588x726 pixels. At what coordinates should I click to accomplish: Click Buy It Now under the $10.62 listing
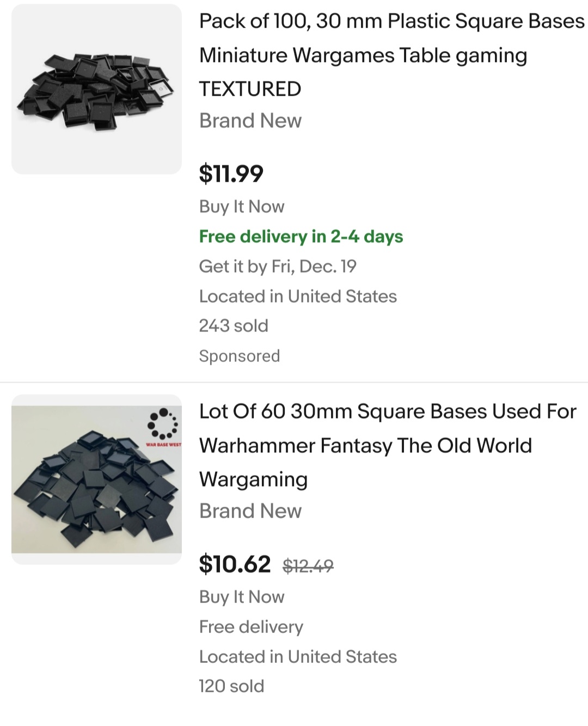click(x=242, y=597)
